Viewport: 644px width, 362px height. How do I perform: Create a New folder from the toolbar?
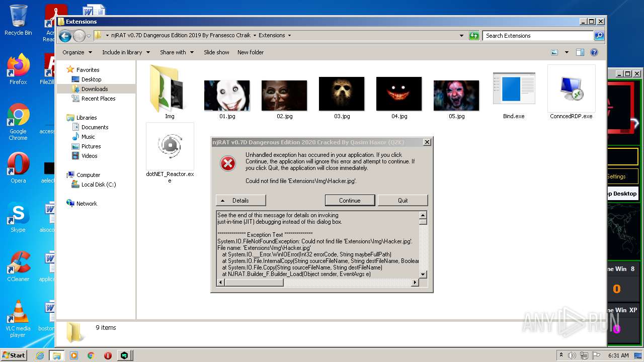tap(251, 52)
